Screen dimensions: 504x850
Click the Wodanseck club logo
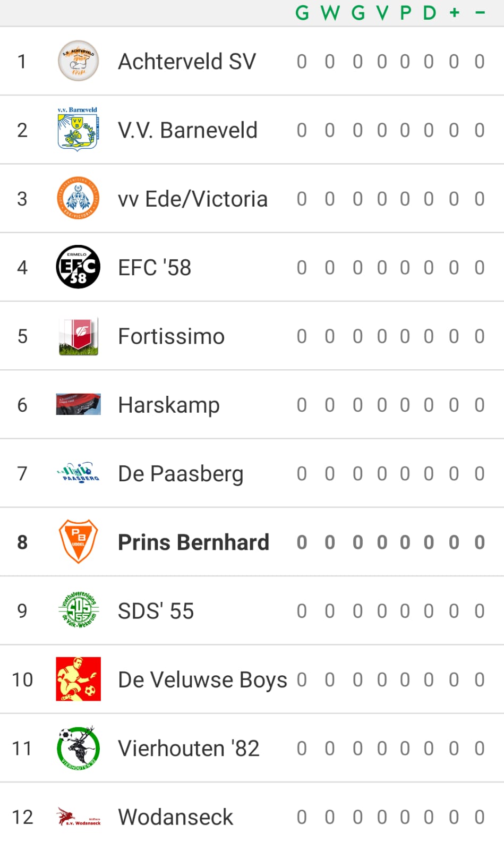tap(78, 817)
